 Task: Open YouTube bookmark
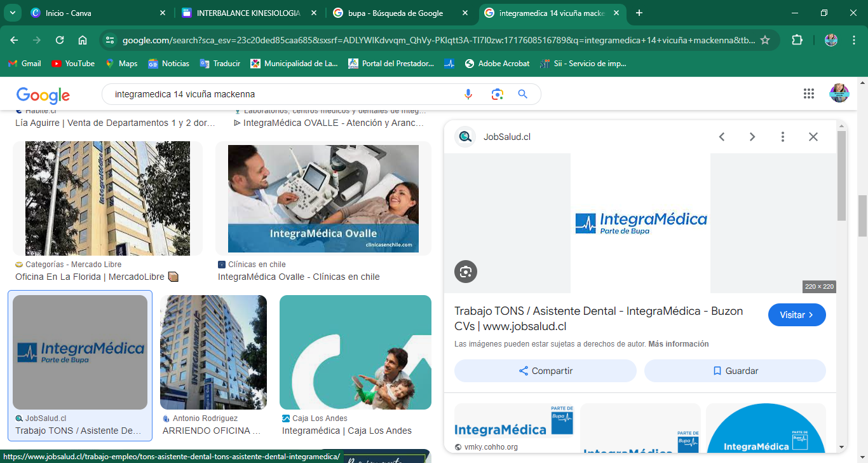point(73,64)
